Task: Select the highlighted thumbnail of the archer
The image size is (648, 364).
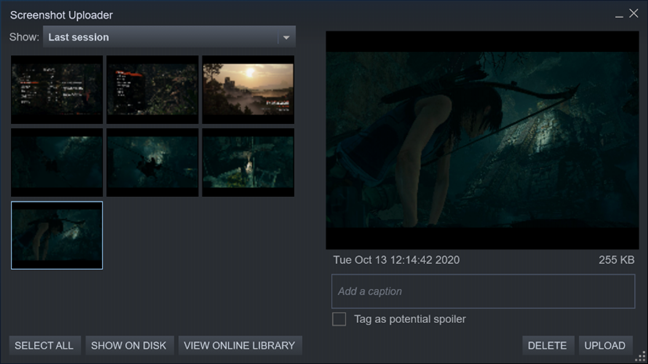Action: tap(57, 236)
